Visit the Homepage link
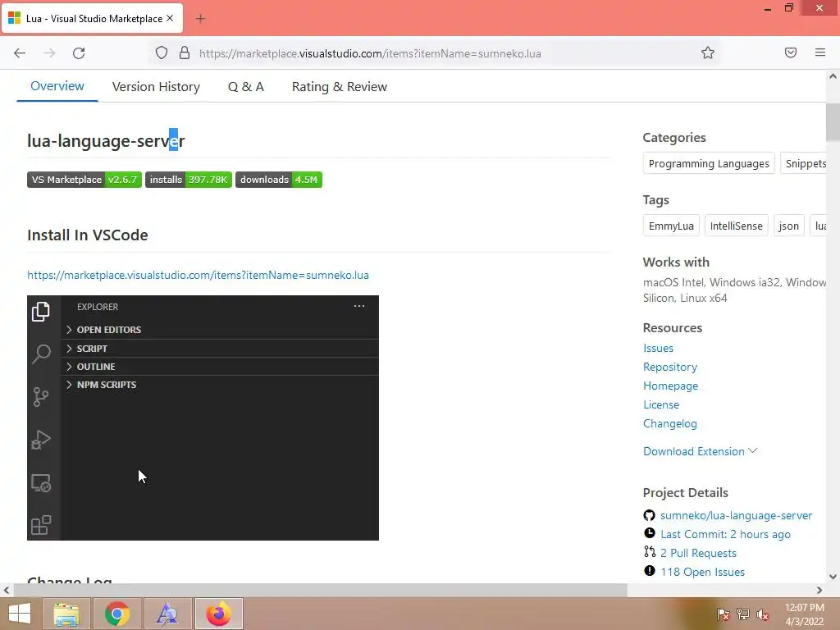Image resolution: width=840 pixels, height=630 pixels. [x=671, y=386]
